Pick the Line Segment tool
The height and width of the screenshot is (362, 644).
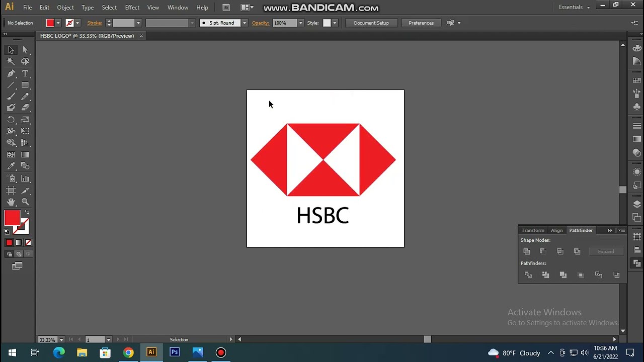click(11, 85)
